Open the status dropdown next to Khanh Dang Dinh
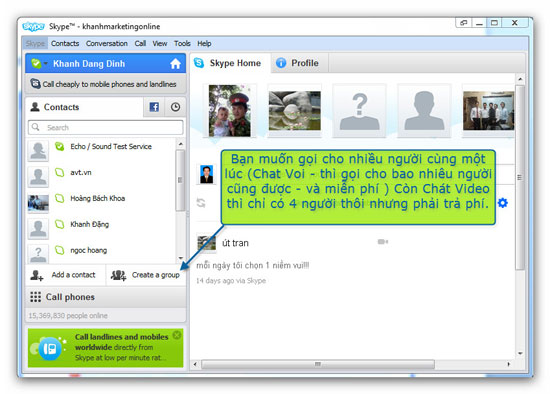The image size is (550, 394). point(46,64)
